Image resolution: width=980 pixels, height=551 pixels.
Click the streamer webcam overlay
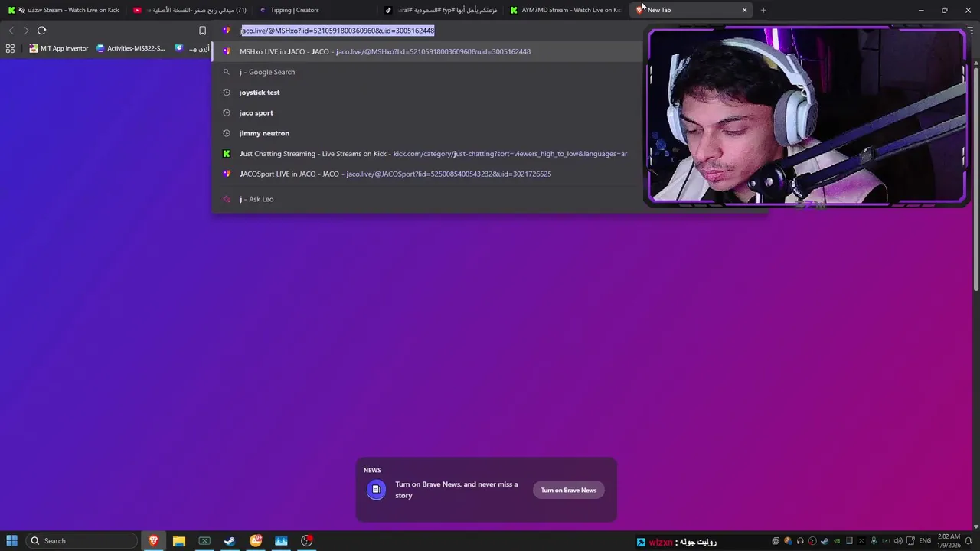coord(807,117)
